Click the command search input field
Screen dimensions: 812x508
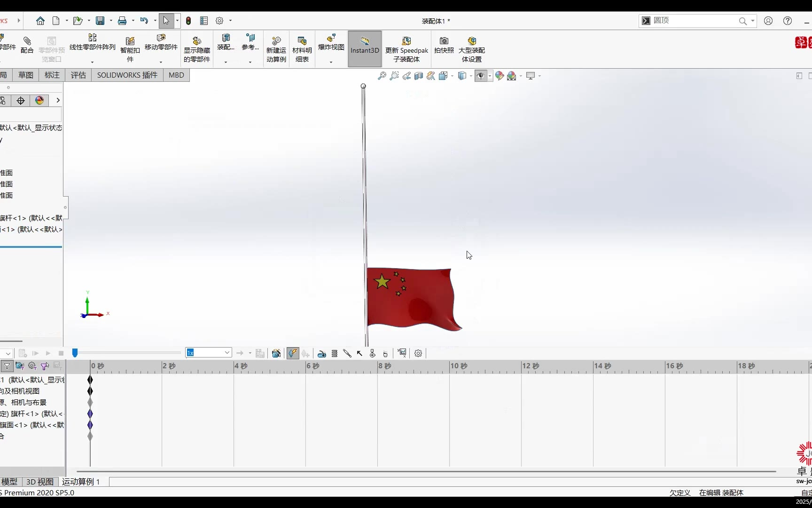[x=693, y=21]
